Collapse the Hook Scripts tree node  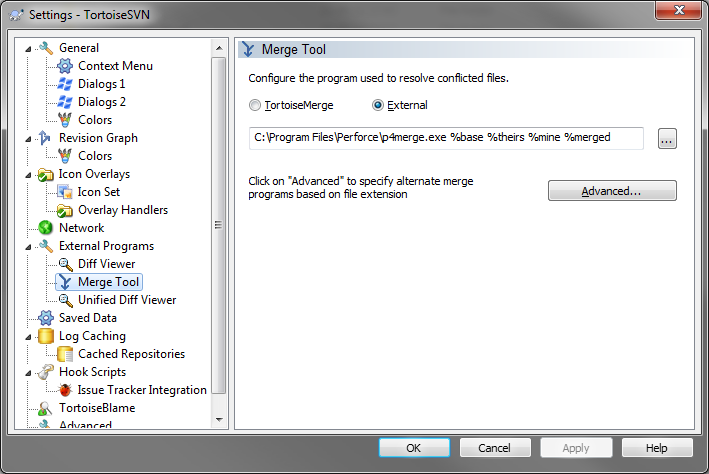(28, 373)
